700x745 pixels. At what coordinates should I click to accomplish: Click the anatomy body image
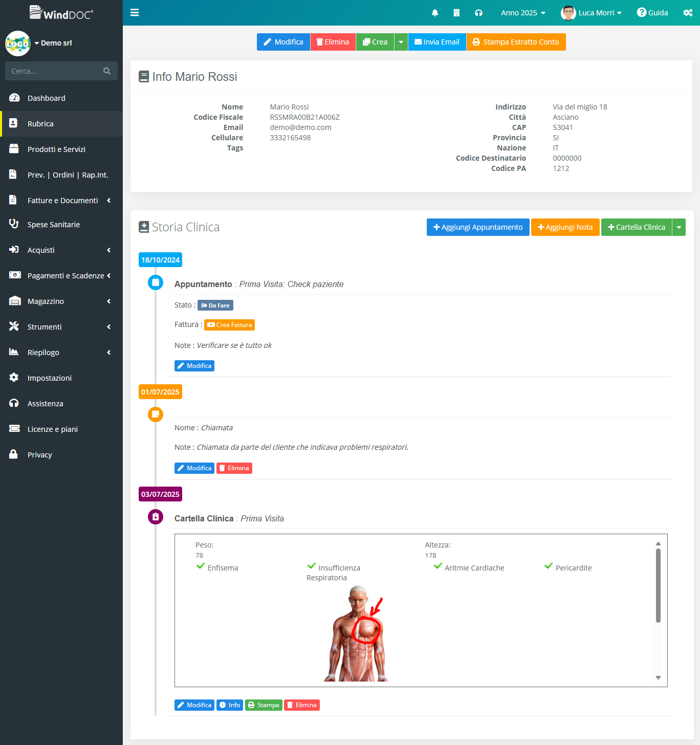coord(357,633)
